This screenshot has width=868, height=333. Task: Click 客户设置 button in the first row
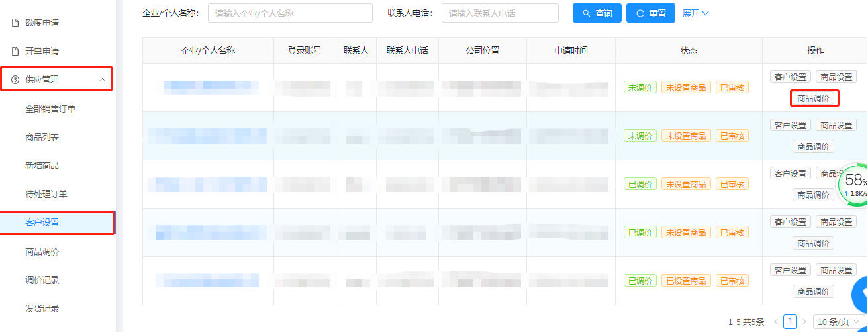[x=790, y=77]
